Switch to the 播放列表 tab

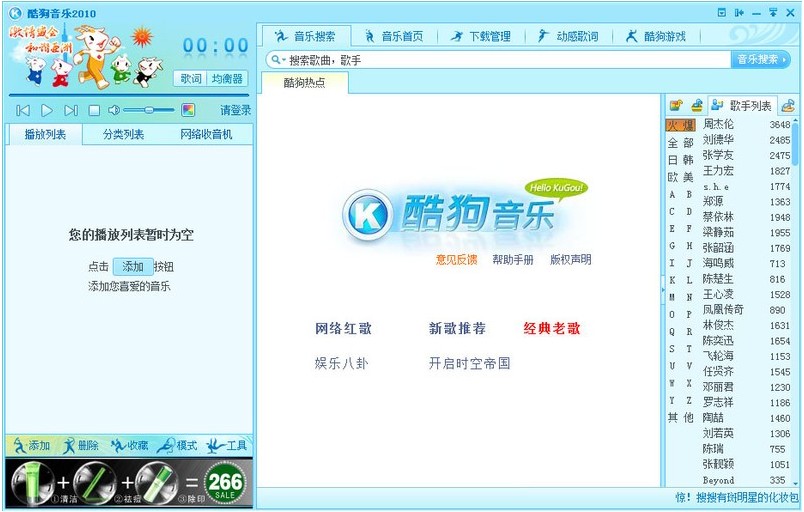[x=45, y=134]
